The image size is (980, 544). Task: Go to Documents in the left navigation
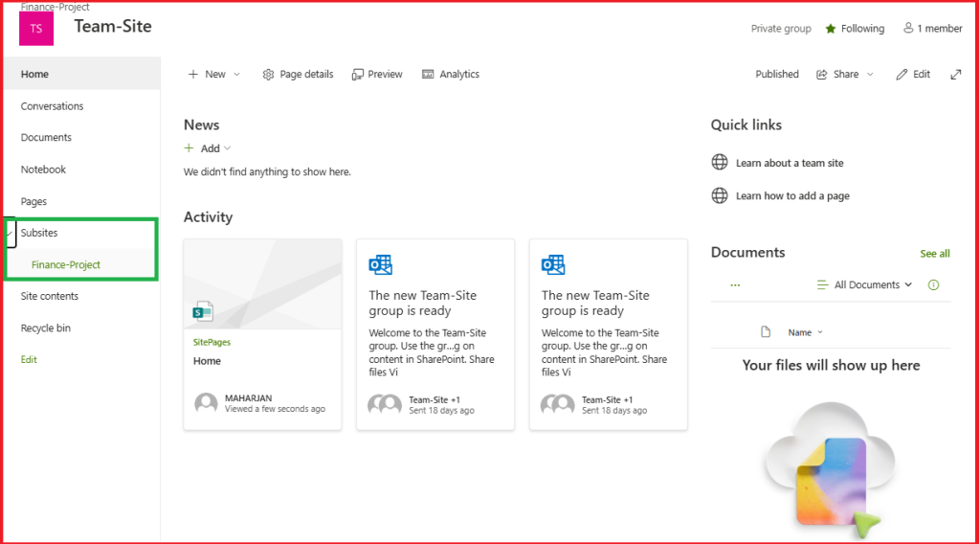(x=46, y=138)
